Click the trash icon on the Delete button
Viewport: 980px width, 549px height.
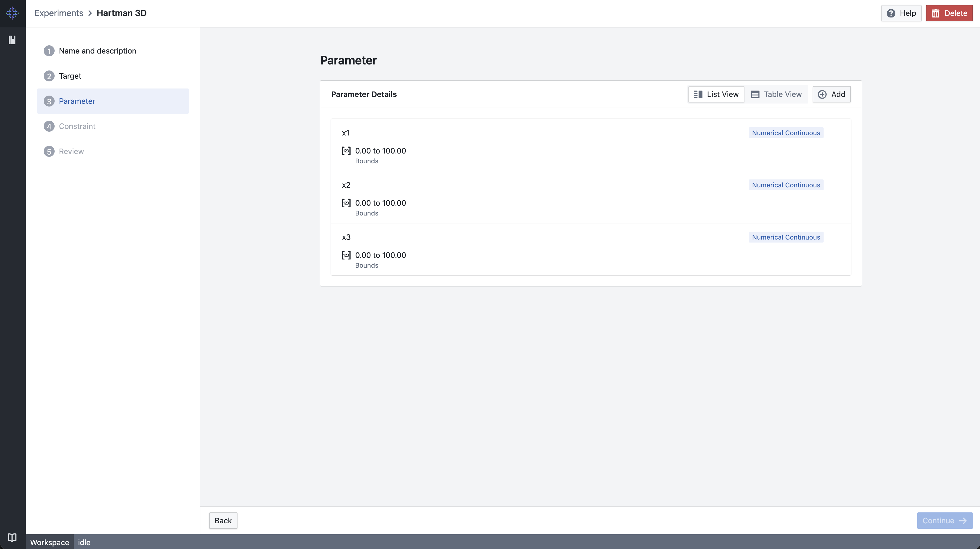936,13
